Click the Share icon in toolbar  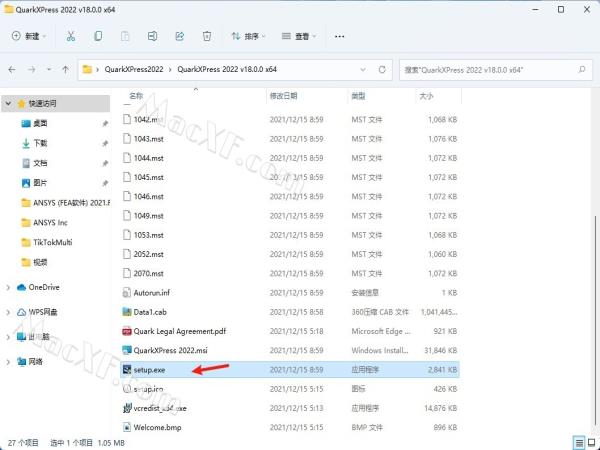179,36
